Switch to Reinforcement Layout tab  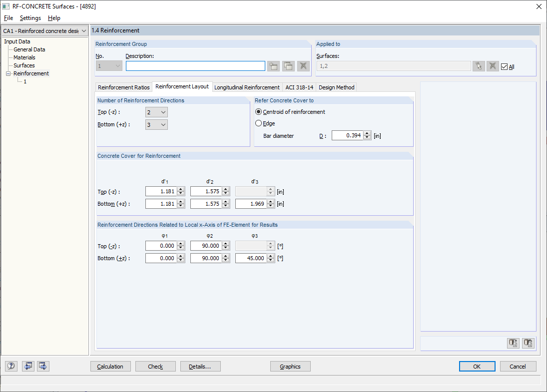182,86
